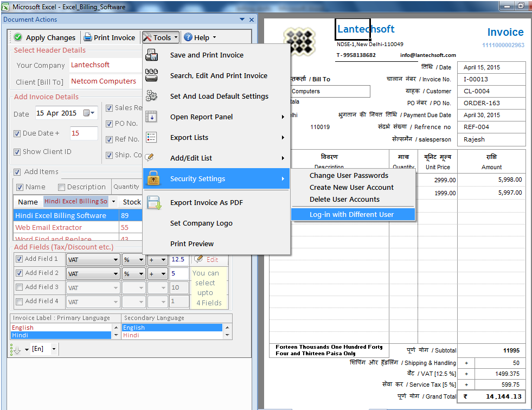This screenshot has height=410, width=532.
Task: Toggle the Add Items checkbox
Action: click(x=17, y=172)
